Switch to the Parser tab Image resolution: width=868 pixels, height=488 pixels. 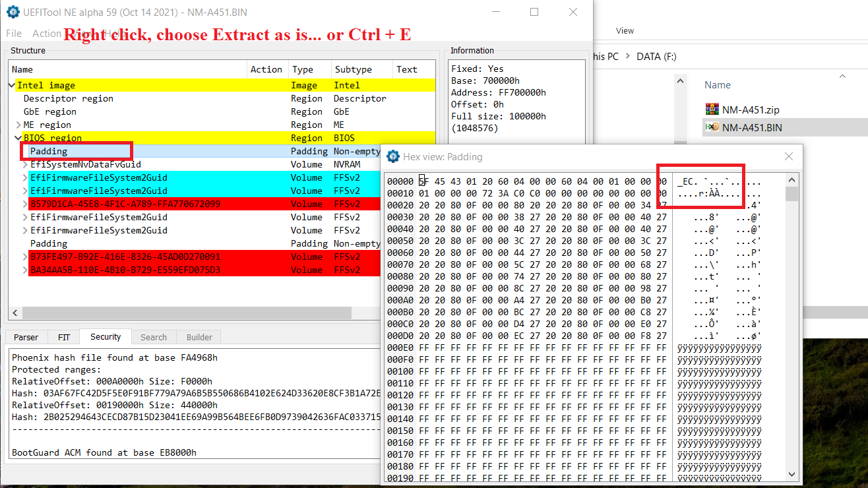point(26,337)
